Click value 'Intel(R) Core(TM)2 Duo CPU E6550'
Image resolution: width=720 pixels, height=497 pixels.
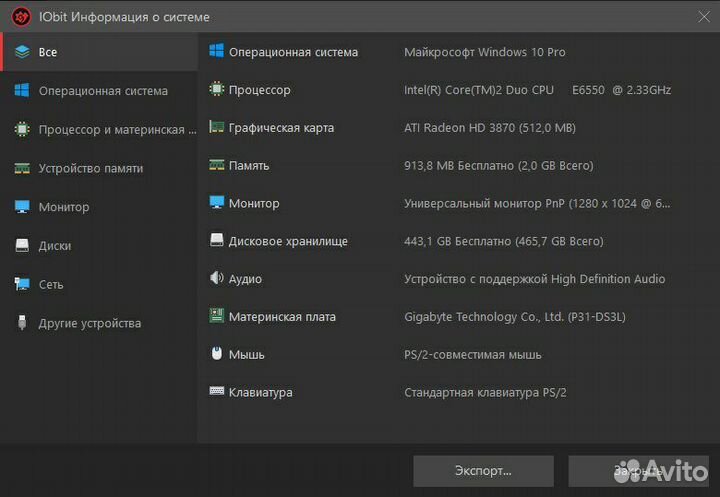coord(504,90)
